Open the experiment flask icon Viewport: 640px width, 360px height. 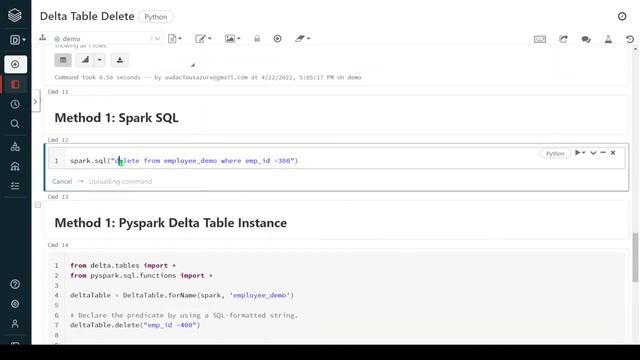[x=608, y=39]
